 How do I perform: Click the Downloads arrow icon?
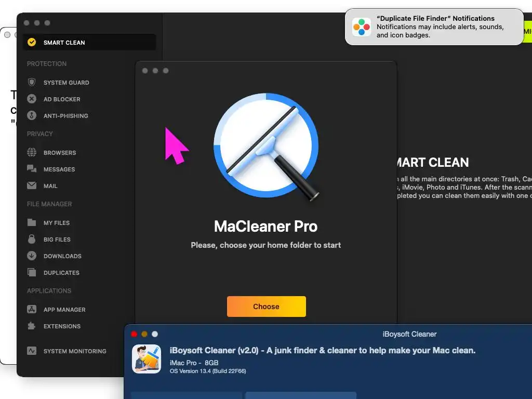coord(32,256)
